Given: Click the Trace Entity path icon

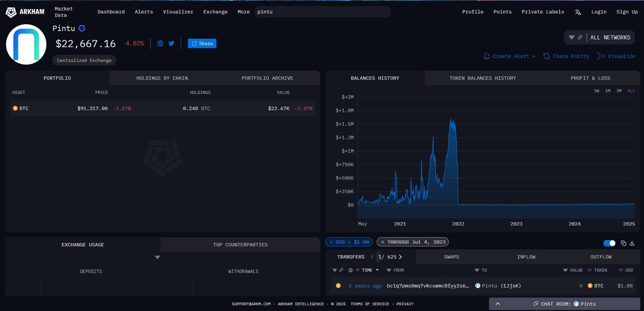Looking at the screenshot, I should (546, 56).
